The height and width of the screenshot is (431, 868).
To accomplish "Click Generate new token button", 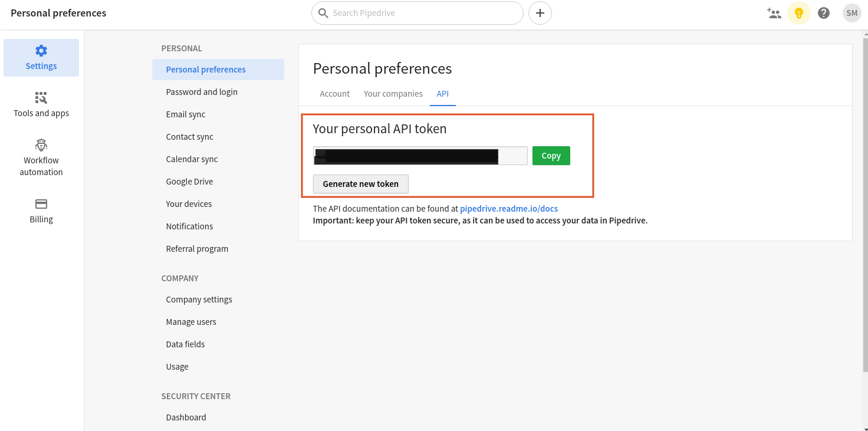I will pos(360,184).
